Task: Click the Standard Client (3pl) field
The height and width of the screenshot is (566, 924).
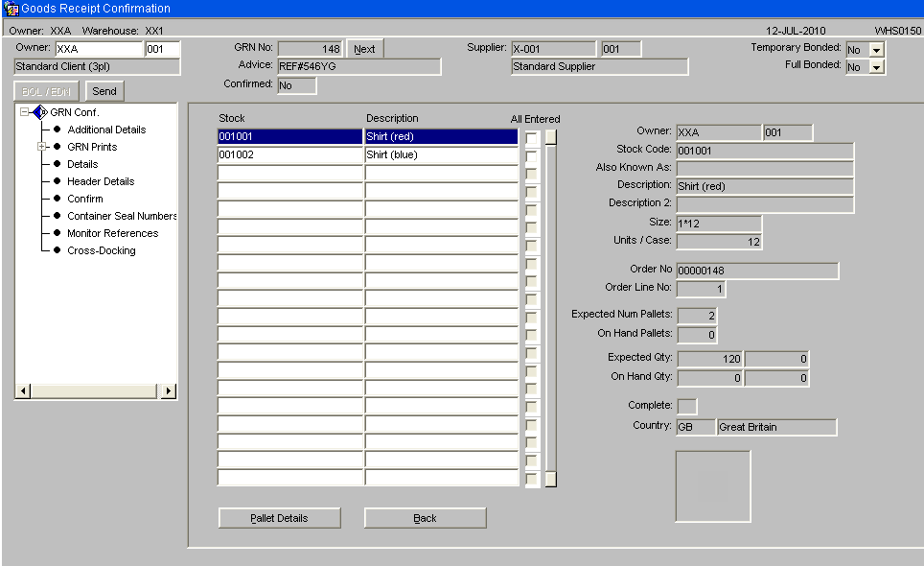Action: coord(97,66)
